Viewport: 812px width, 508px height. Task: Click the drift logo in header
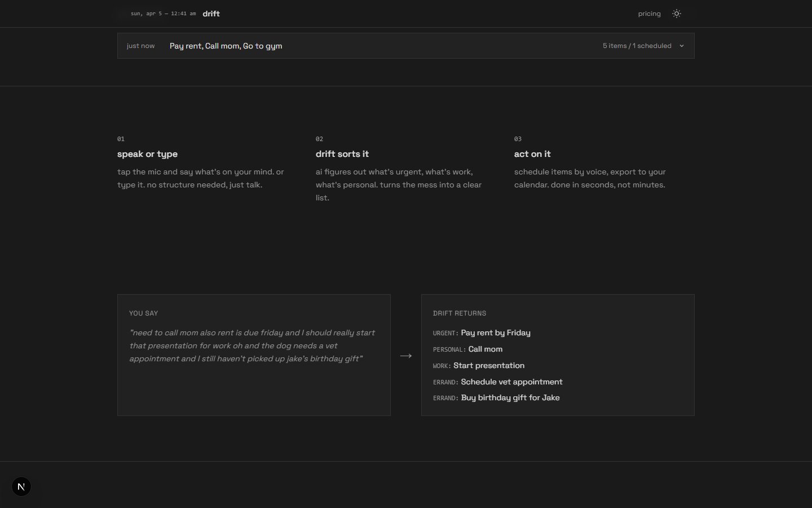click(x=211, y=14)
